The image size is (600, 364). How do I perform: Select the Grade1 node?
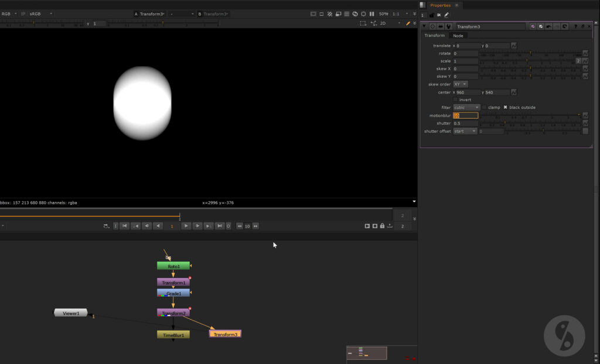point(173,293)
